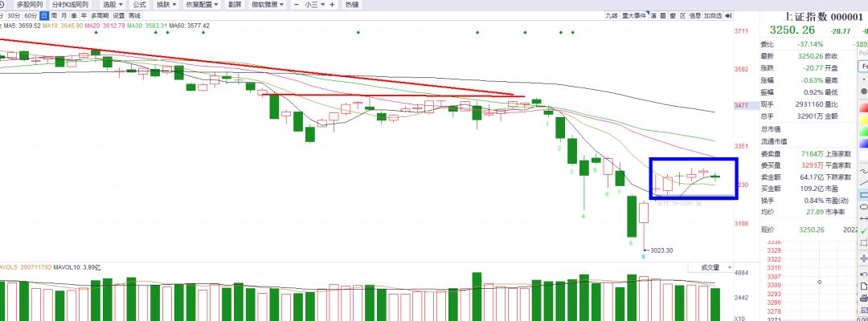
Task: Open the 信息 info panel
Action: (x=694, y=15)
